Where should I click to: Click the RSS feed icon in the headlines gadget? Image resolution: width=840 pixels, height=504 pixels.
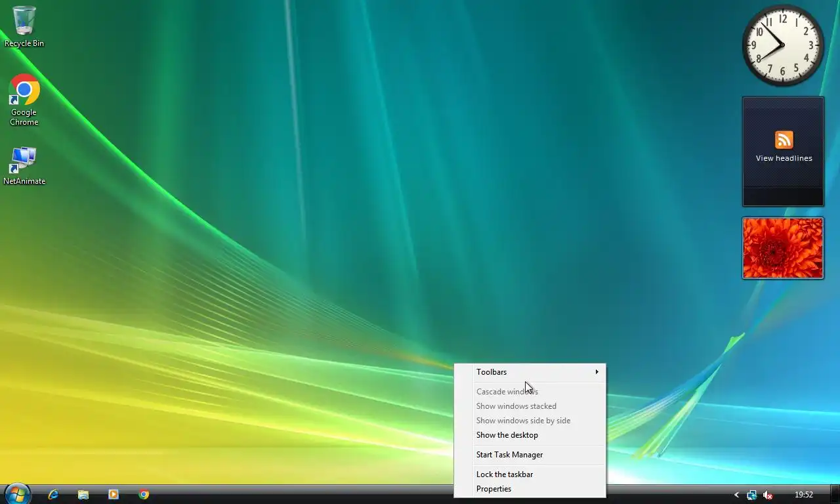point(784,140)
